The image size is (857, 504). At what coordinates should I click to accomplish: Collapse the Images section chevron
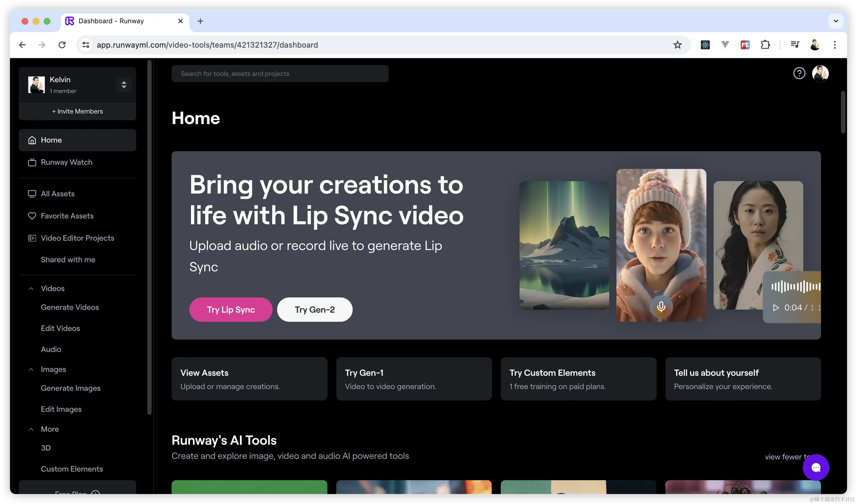[x=31, y=369]
